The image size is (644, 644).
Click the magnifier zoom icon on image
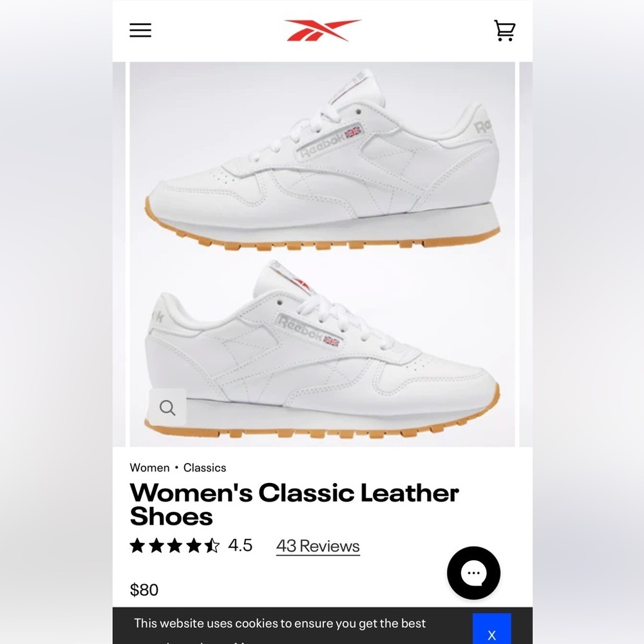(x=167, y=408)
